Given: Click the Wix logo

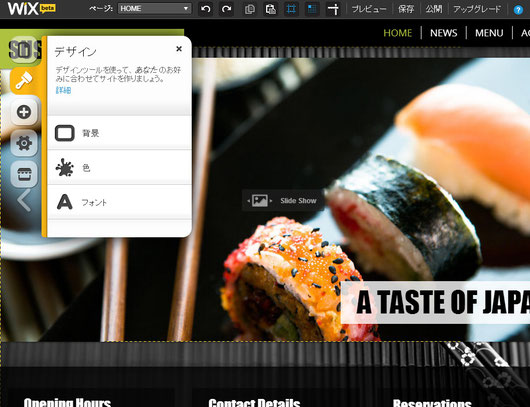Looking at the screenshot, I should click(31, 8).
